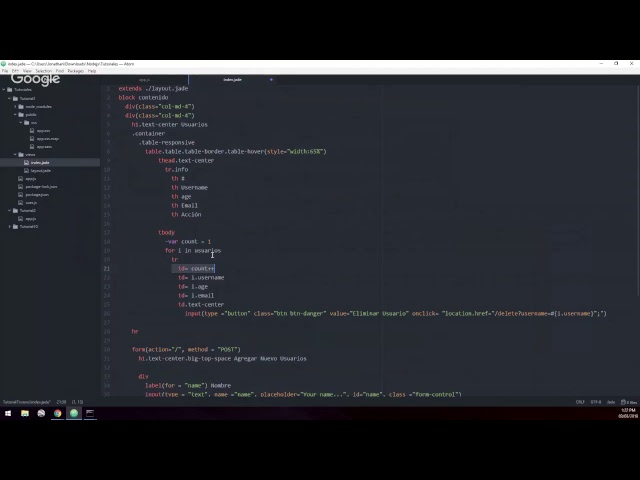This screenshot has width=640, height=480.
Task: Change the UTF-8 encoding in status bar
Action: point(596,402)
